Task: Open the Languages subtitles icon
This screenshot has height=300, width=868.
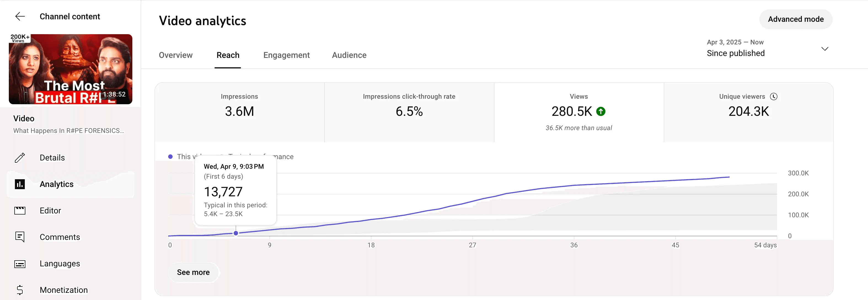Action: click(20, 264)
